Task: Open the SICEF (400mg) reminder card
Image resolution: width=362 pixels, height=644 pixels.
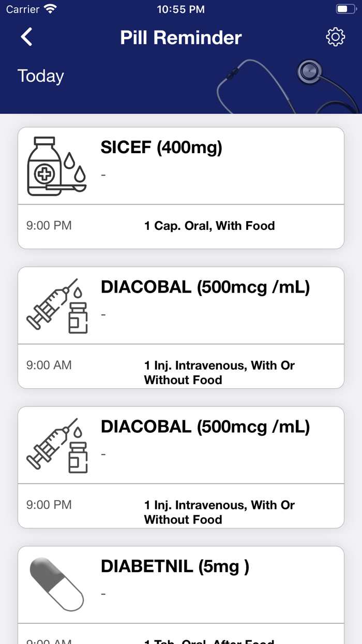Action: click(181, 166)
